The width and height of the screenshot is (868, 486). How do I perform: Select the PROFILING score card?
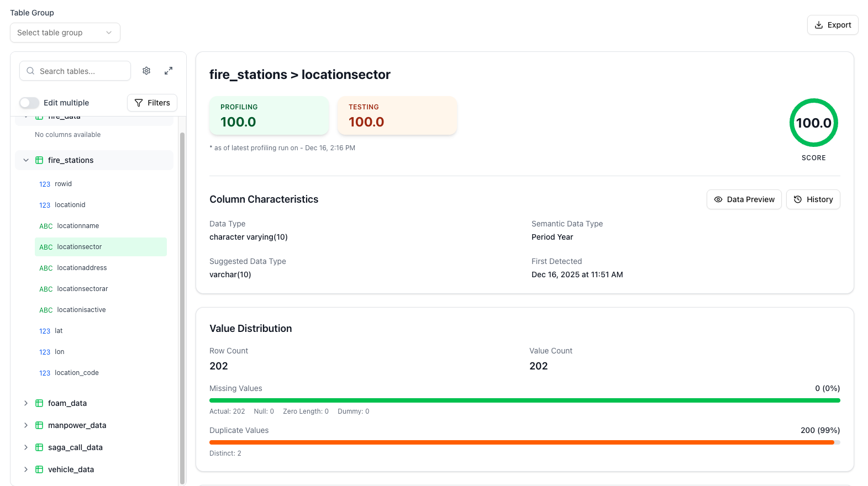click(269, 115)
